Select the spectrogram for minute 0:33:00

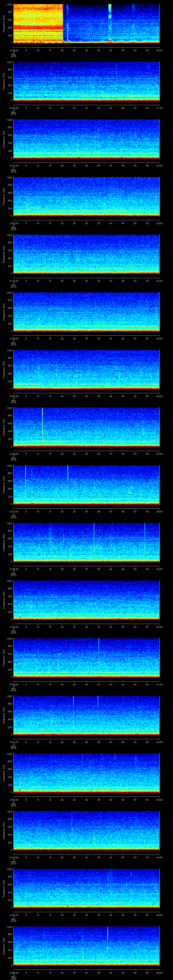(x=86, y=254)
